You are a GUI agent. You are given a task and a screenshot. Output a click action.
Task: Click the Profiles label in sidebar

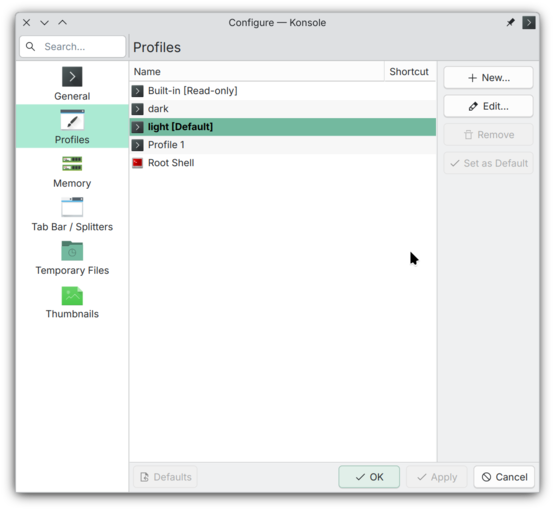[x=72, y=140]
